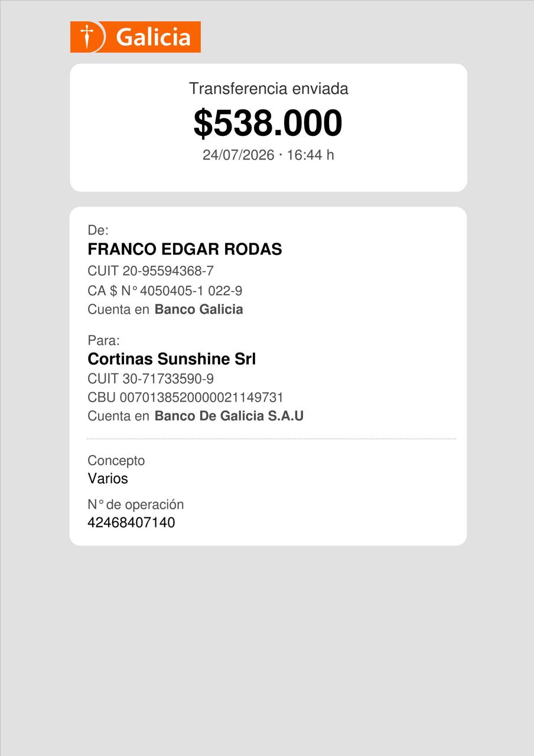Click the Para: recipient label
The height and width of the screenshot is (756, 534).
(x=103, y=341)
